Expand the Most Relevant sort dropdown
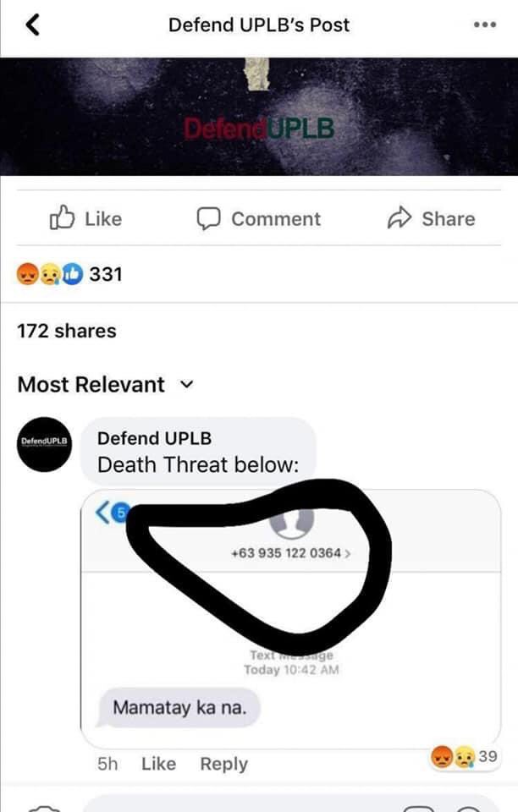The height and width of the screenshot is (812, 518). click(x=106, y=385)
